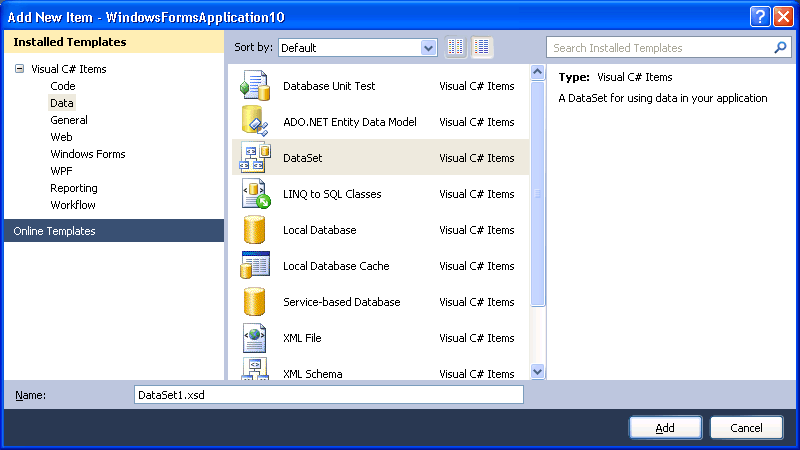Choose the Reporting category in tree
This screenshot has width=800, height=450.
[x=74, y=188]
